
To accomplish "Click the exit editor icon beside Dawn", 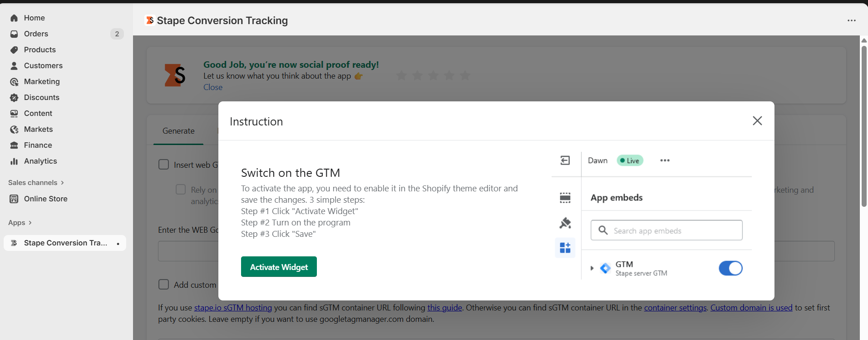I will click(x=565, y=160).
